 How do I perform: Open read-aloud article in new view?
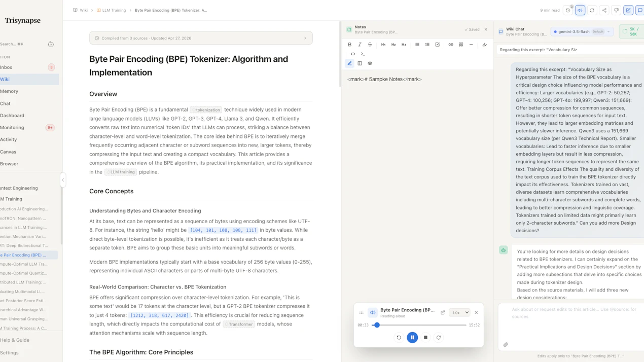443,313
